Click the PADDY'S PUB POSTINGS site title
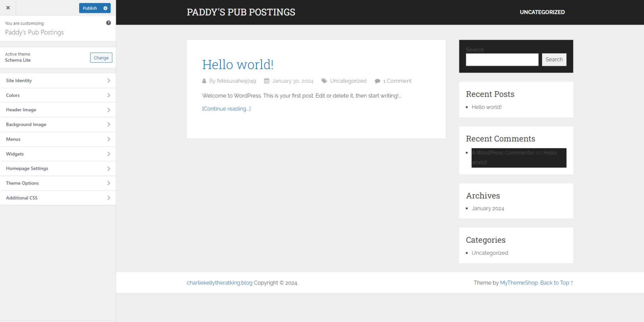This screenshot has width=644, height=322. point(241,12)
